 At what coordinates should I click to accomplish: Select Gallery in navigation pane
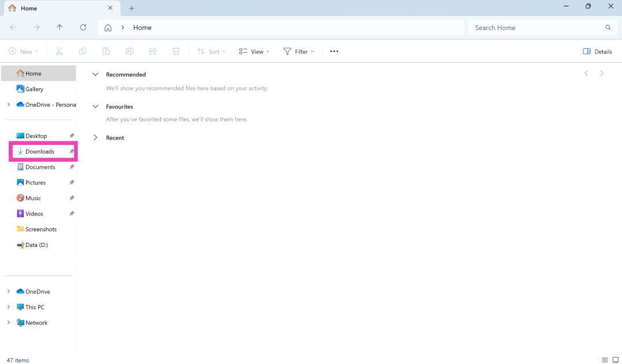click(x=34, y=89)
